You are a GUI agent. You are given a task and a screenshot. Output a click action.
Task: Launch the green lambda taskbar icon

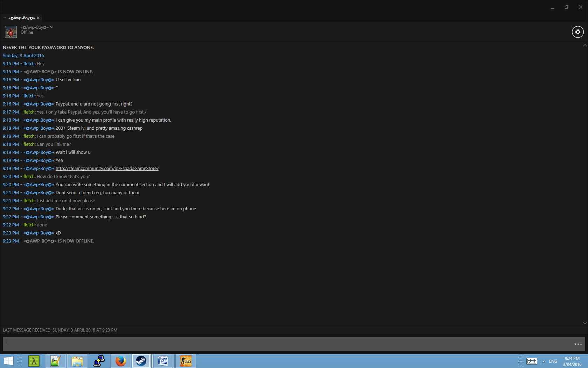[34, 361]
